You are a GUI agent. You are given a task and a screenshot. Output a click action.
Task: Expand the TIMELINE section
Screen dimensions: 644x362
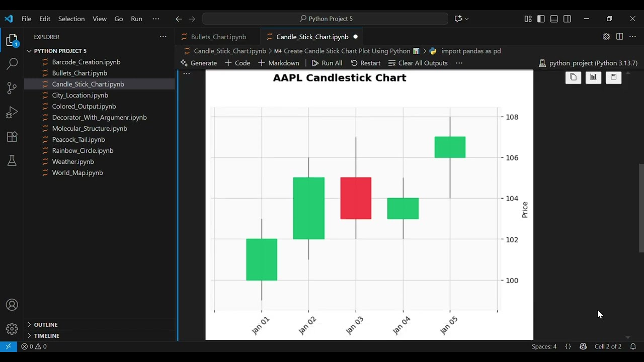click(x=46, y=336)
